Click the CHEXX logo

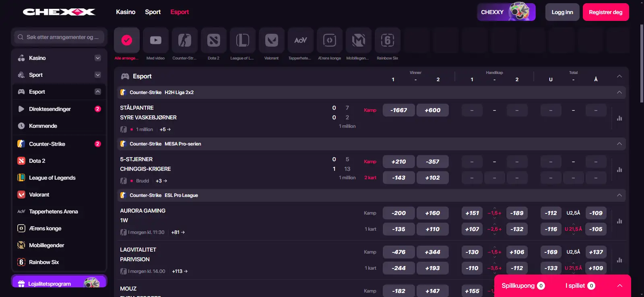59,12
